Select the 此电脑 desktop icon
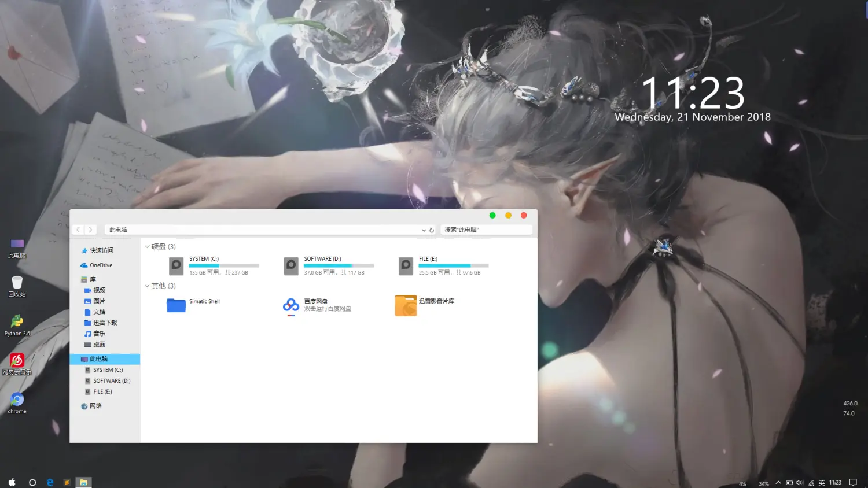 pyautogui.click(x=17, y=249)
